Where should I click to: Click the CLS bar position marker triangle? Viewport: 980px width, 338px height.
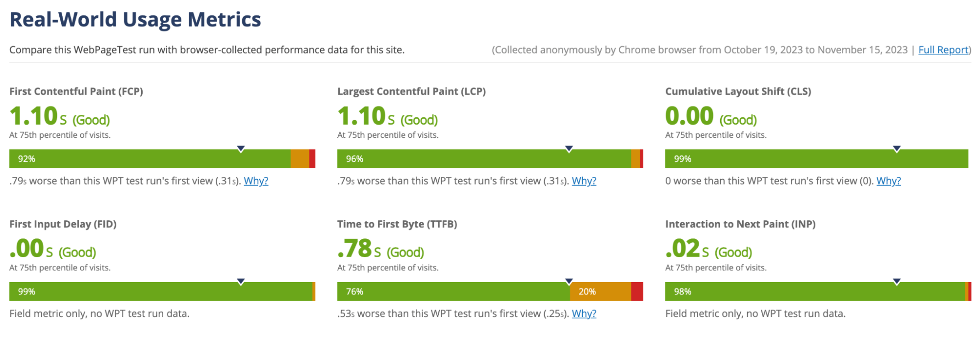(897, 147)
